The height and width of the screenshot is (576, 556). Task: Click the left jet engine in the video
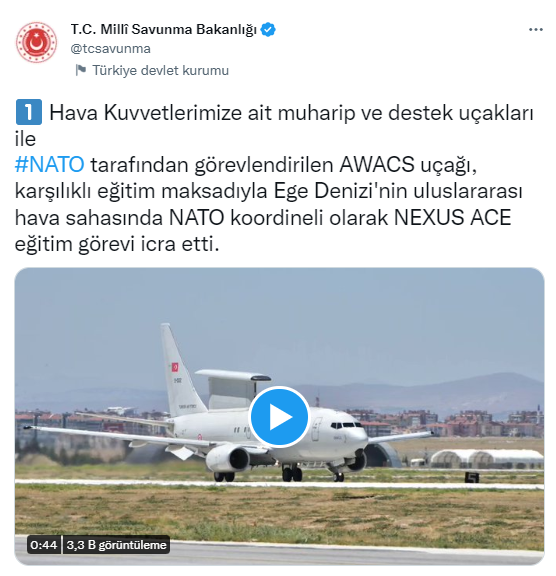[228, 458]
